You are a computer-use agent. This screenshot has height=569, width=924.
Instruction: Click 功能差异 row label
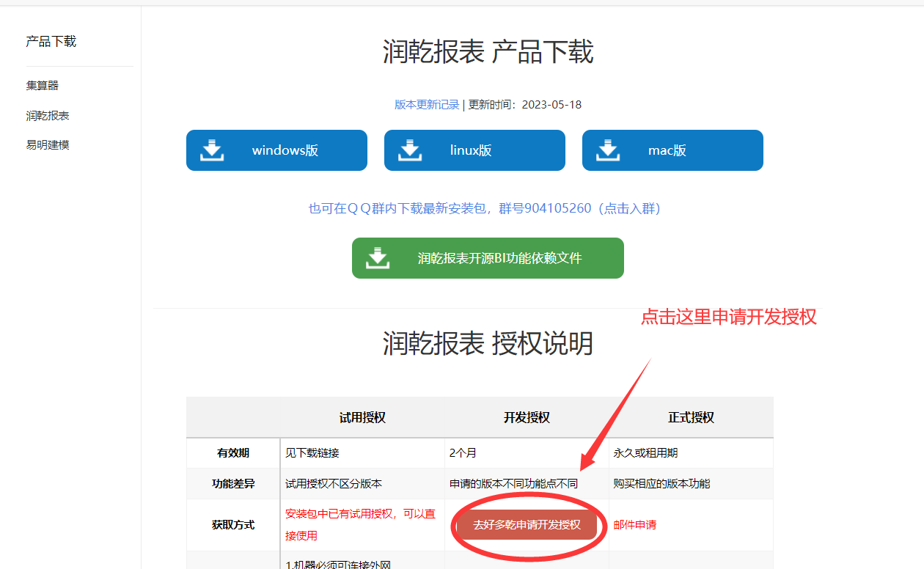pyautogui.click(x=233, y=484)
